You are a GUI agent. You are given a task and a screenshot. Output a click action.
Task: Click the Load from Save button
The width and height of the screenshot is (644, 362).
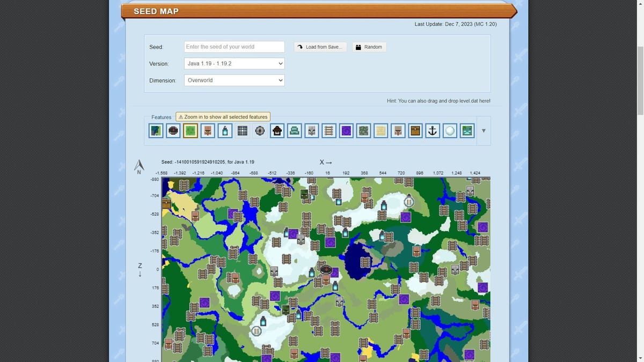[320, 47]
